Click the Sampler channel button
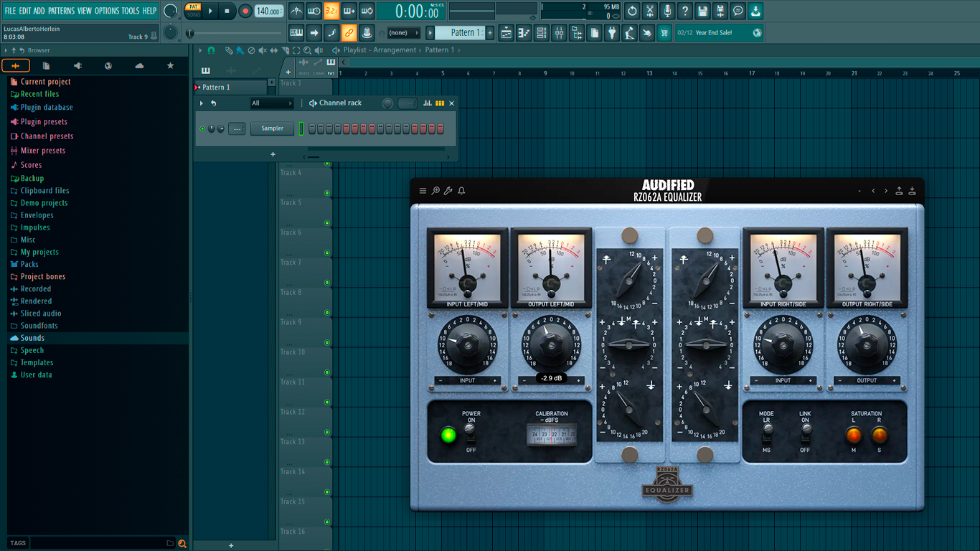Viewport: 980px width, 551px height. point(273,128)
